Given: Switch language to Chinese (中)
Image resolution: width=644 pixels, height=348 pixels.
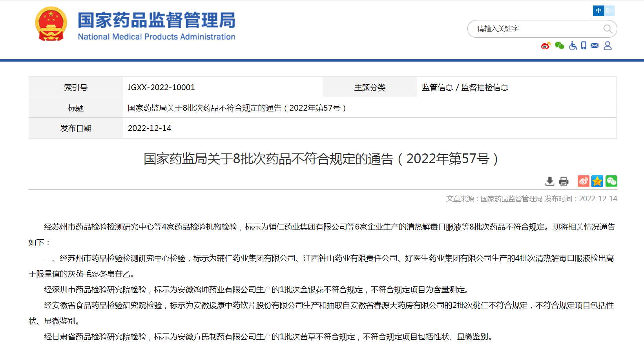Looking at the screenshot, I should tap(598, 11).
